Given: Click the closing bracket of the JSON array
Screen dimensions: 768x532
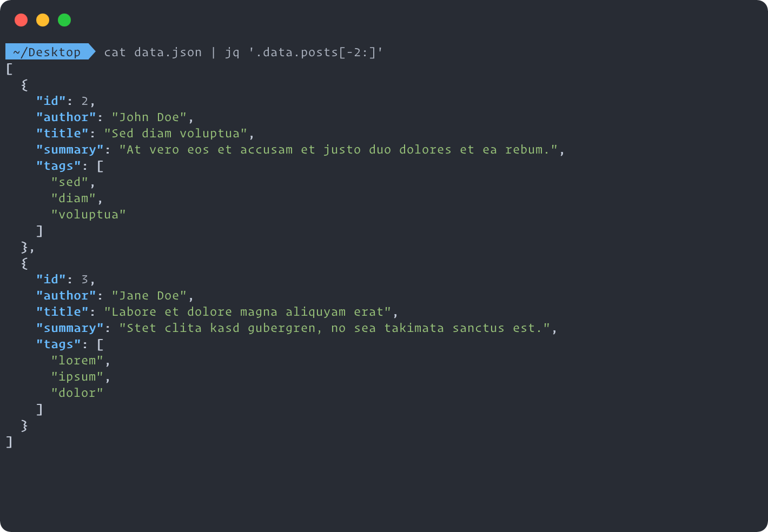Looking at the screenshot, I should (x=8, y=442).
